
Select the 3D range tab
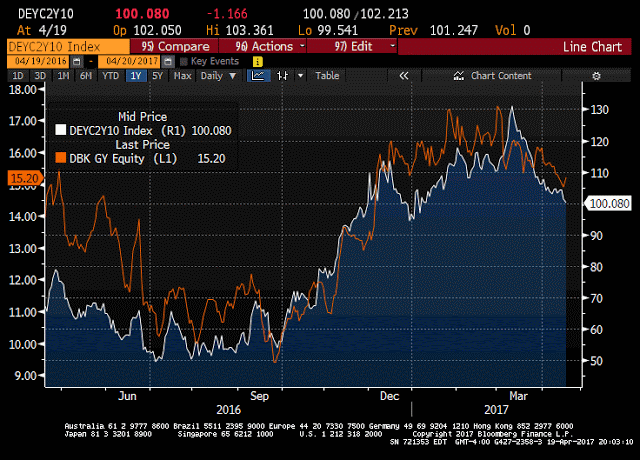click(x=40, y=76)
